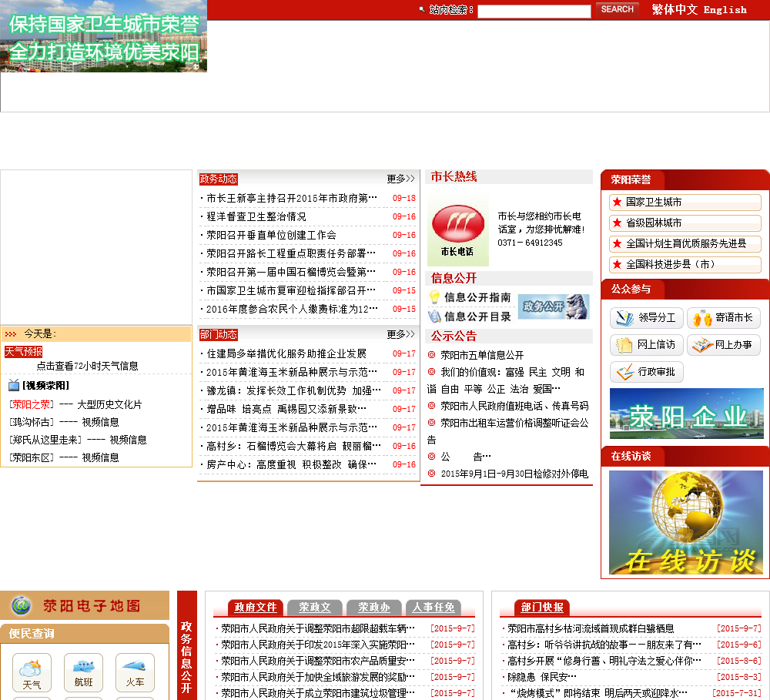The height and width of the screenshot is (700, 770).
Task: Click the 公众参与 section header
Action: click(x=631, y=289)
